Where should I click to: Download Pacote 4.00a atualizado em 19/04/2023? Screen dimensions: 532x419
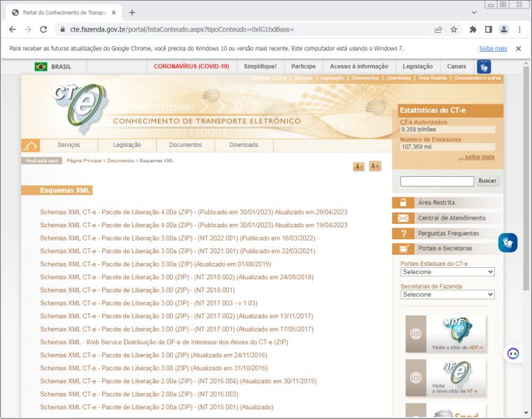pyautogui.click(x=194, y=225)
